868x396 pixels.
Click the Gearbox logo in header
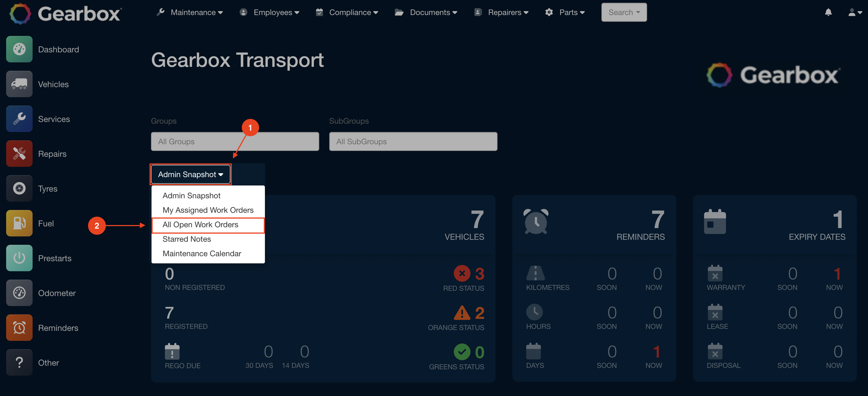click(x=65, y=13)
